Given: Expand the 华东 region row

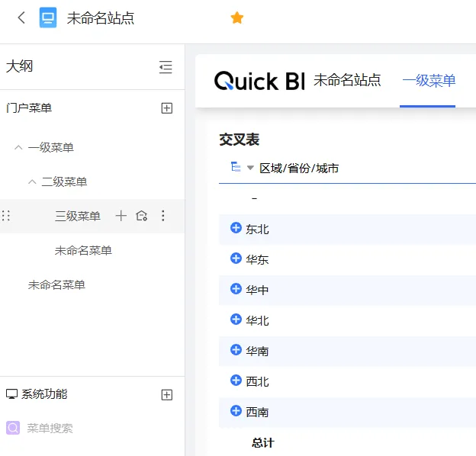Looking at the screenshot, I should [236, 259].
